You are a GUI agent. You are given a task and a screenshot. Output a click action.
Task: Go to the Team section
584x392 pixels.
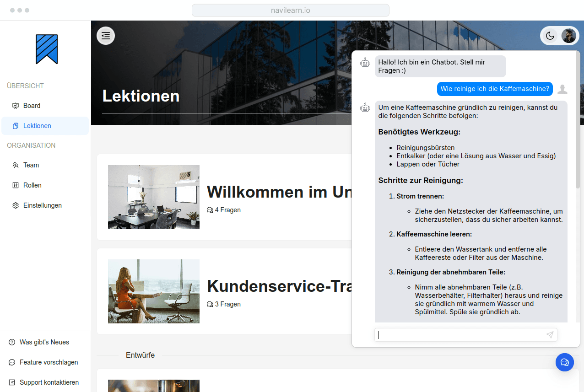point(31,165)
